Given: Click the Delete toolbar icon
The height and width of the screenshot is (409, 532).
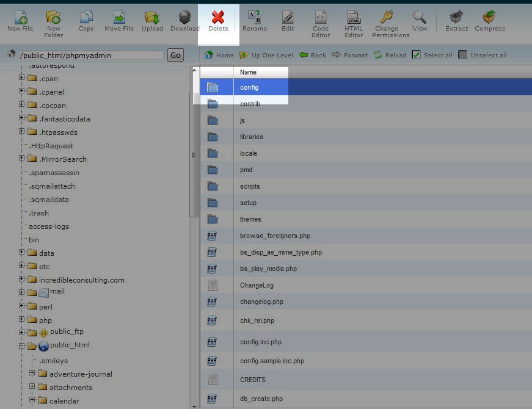Looking at the screenshot, I should [218, 17].
